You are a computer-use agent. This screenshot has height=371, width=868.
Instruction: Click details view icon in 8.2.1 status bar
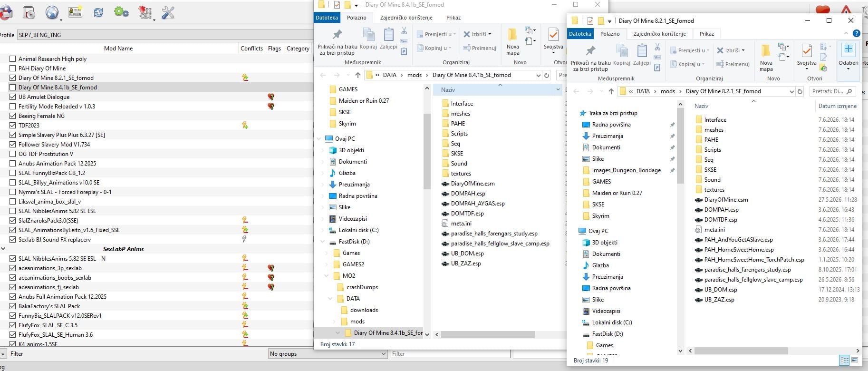coord(844,361)
